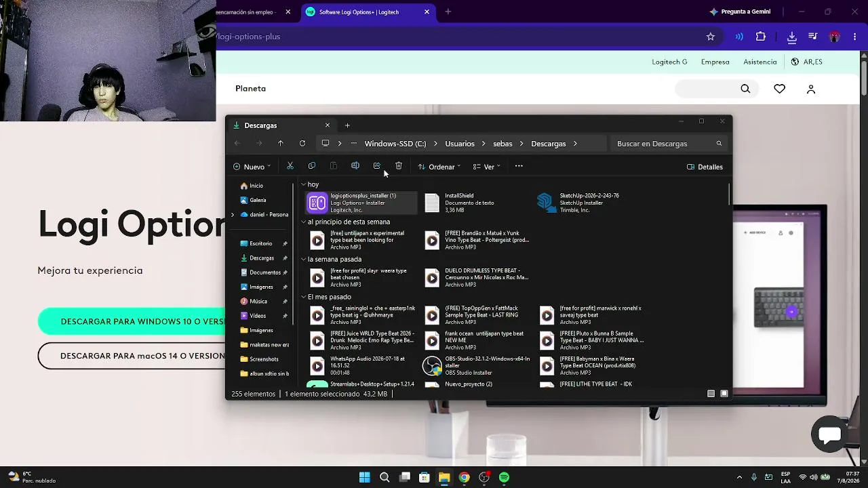Collapse the 'hoy' file group

pyautogui.click(x=304, y=184)
